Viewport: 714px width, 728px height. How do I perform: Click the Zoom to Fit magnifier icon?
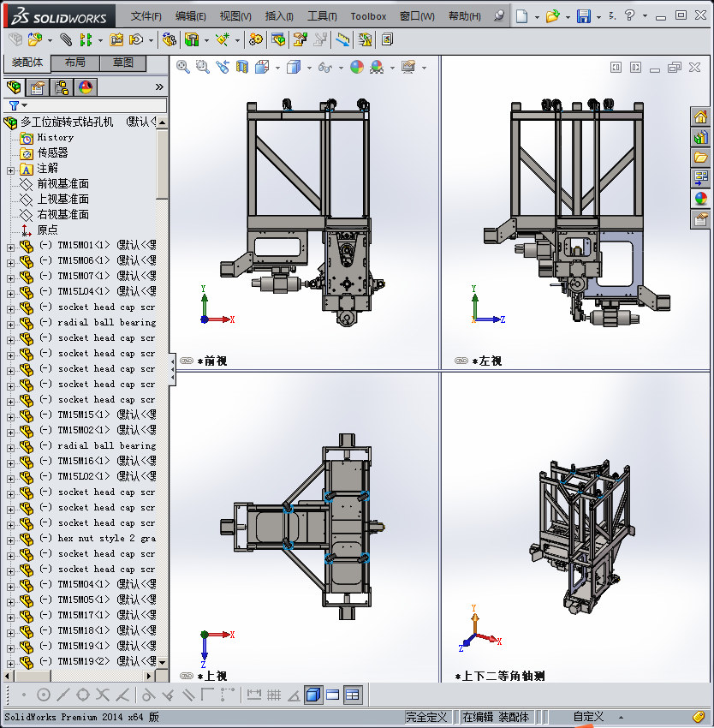183,67
